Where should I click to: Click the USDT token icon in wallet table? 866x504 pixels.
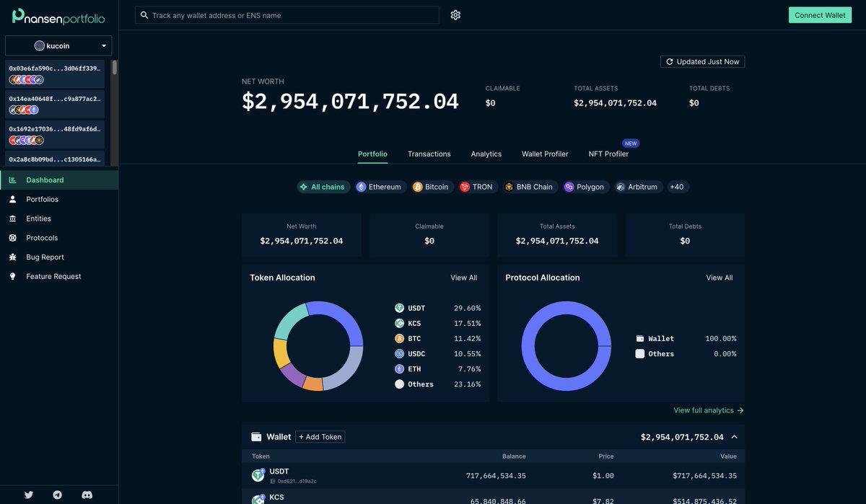[x=258, y=475]
